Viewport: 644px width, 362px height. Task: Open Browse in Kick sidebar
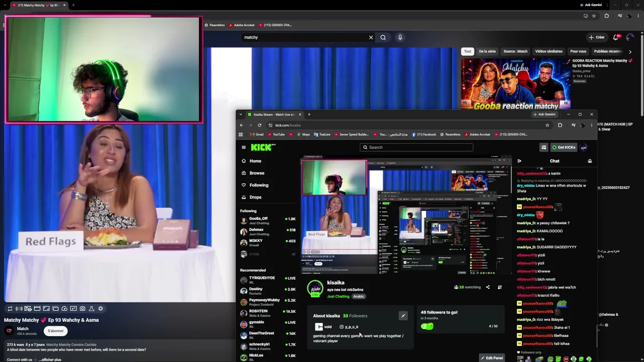point(257,173)
